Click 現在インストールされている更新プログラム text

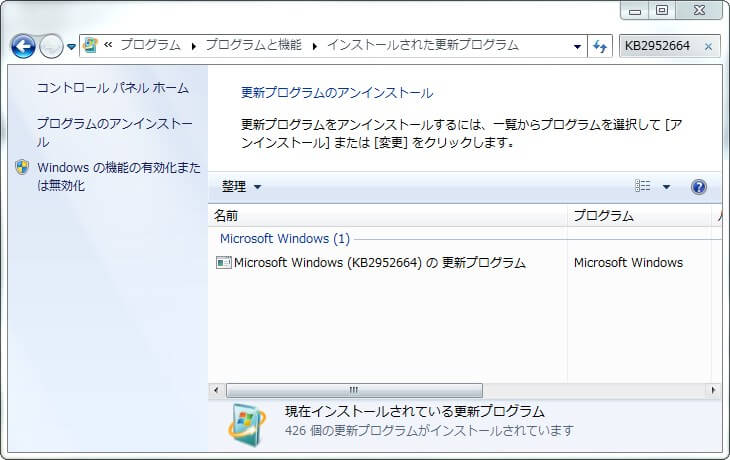point(414,411)
